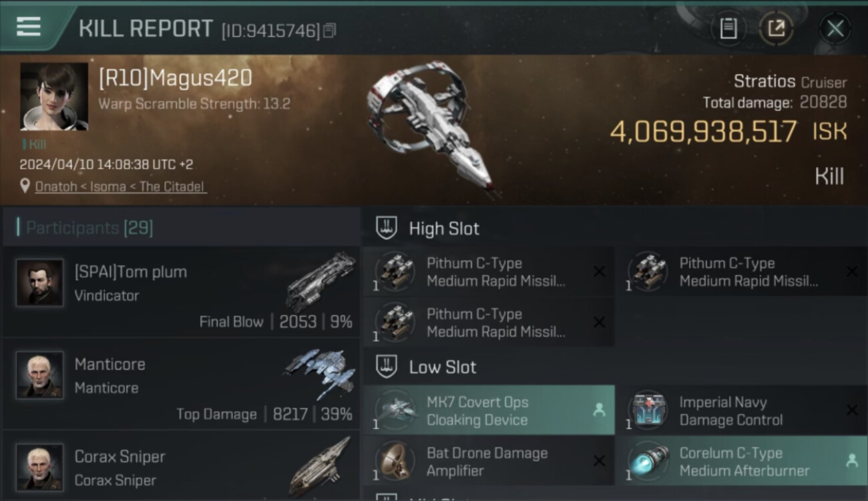Open the clipboard report icon
This screenshot has width=868, height=501.
pos(728,29)
